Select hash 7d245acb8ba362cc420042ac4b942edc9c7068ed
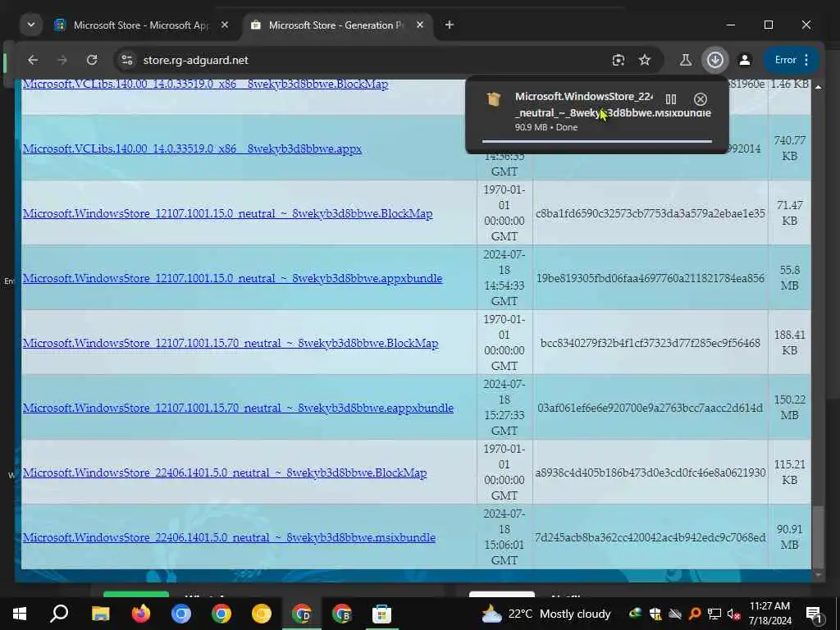840x630 pixels. pos(651,537)
